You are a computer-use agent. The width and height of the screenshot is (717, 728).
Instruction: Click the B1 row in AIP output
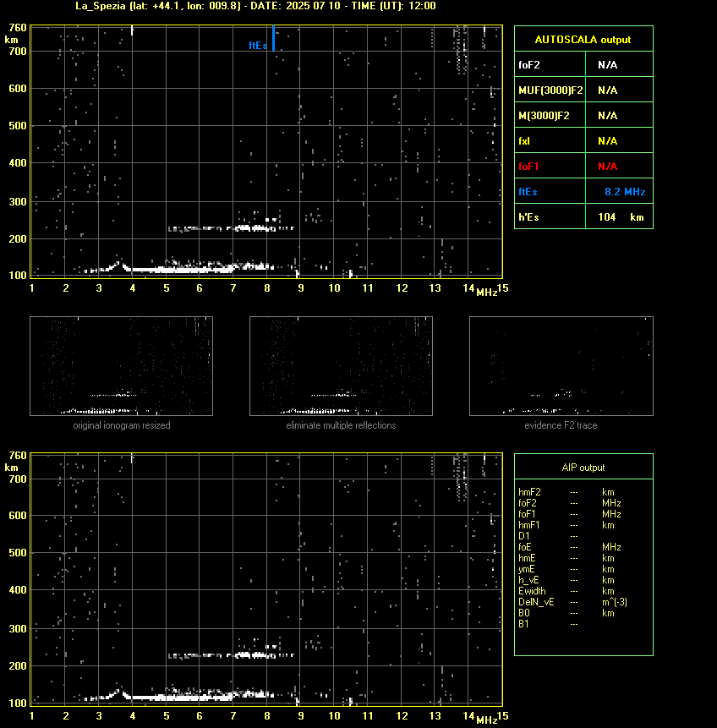tap(549, 624)
